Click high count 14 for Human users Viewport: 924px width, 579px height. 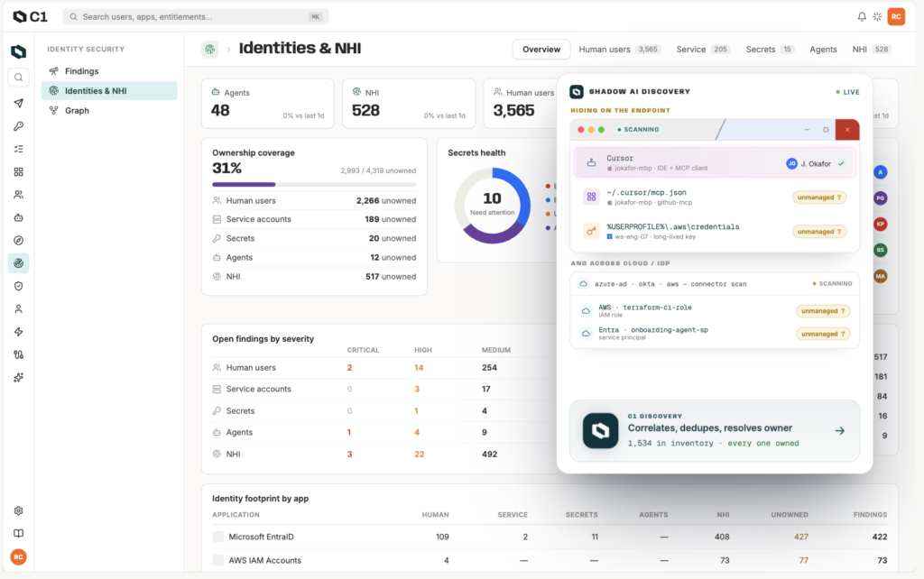coord(419,368)
